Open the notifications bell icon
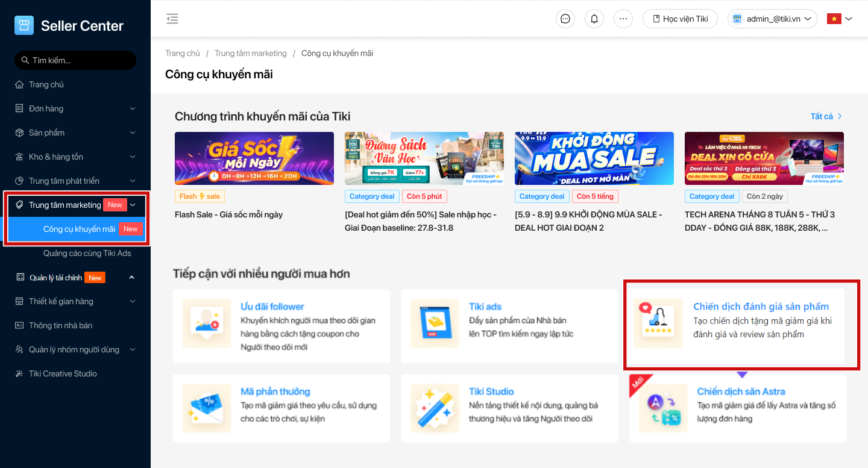The width and height of the screenshot is (868, 468). pyautogui.click(x=594, y=19)
